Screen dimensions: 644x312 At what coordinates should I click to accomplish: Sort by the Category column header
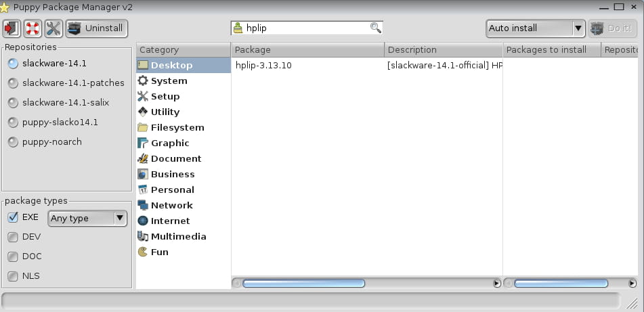pos(184,49)
